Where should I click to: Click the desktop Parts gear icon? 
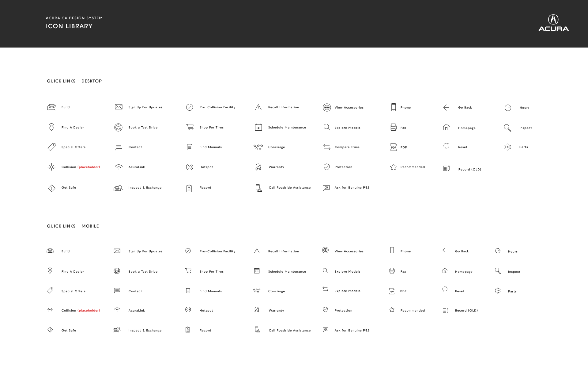(x=507, y=147)
